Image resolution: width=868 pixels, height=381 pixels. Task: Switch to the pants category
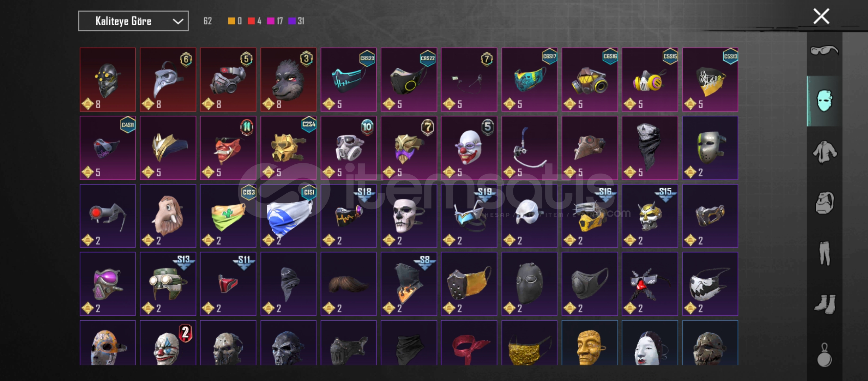(x=825, y=253)
